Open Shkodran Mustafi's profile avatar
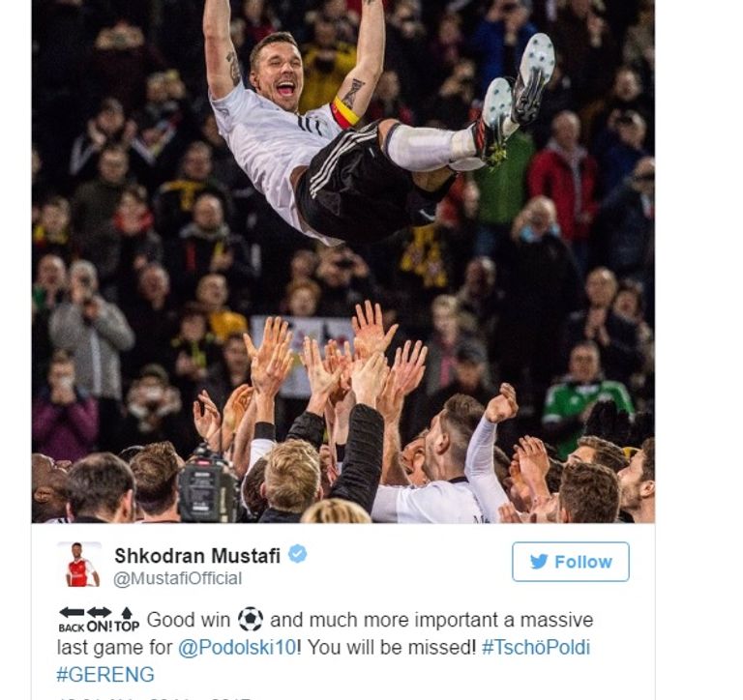This screenshot has height=700, width=743. click(79, 565)
